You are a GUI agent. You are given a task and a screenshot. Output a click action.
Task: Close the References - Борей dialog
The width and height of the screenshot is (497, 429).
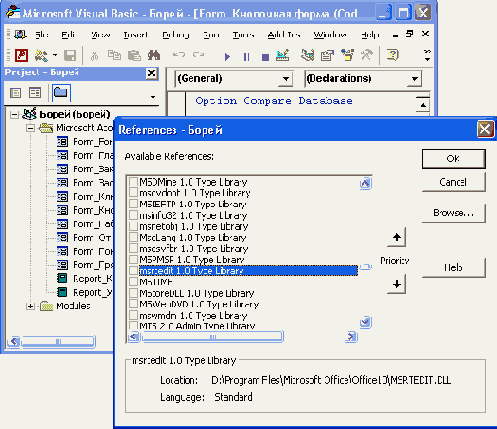pyautogui.click(x=485, y=129)
